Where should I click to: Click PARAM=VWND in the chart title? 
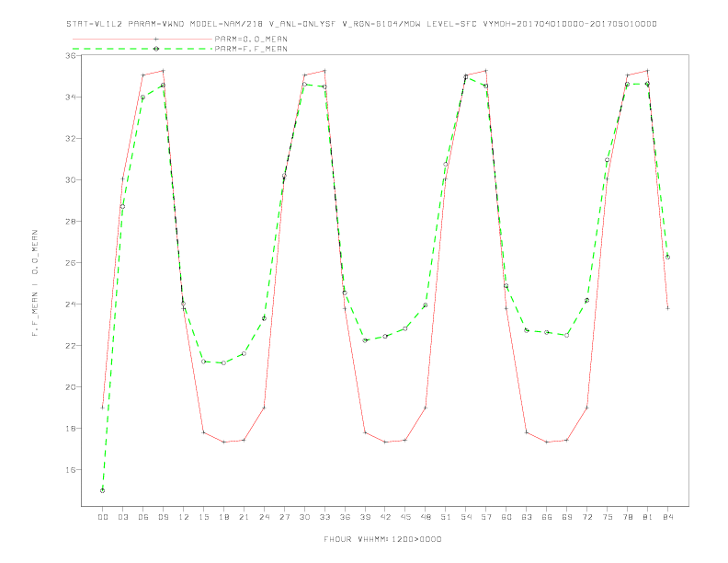156,24
